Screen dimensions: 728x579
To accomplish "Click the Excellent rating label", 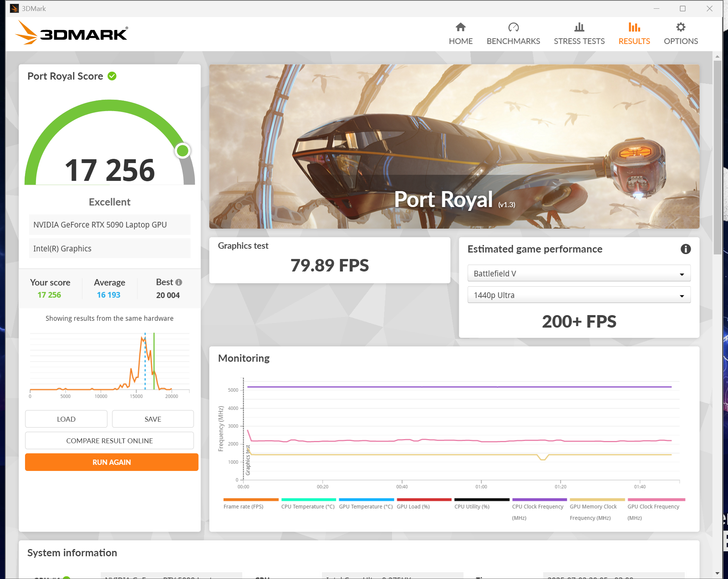I will (110, 202).
